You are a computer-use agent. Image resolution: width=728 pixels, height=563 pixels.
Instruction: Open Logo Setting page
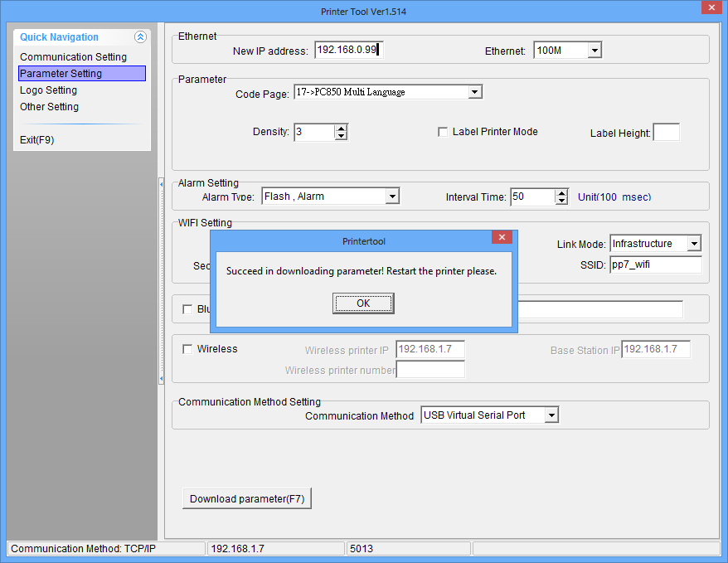(x=48, y=90)
